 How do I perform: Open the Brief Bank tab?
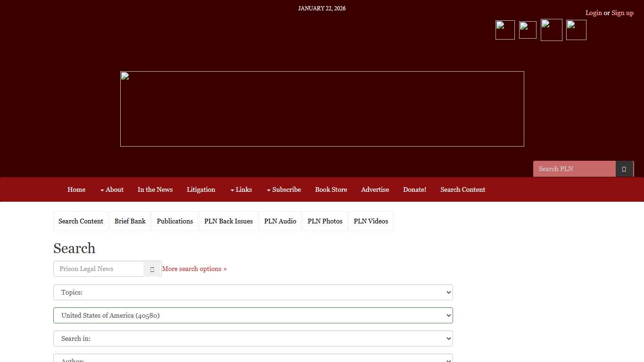130,221
